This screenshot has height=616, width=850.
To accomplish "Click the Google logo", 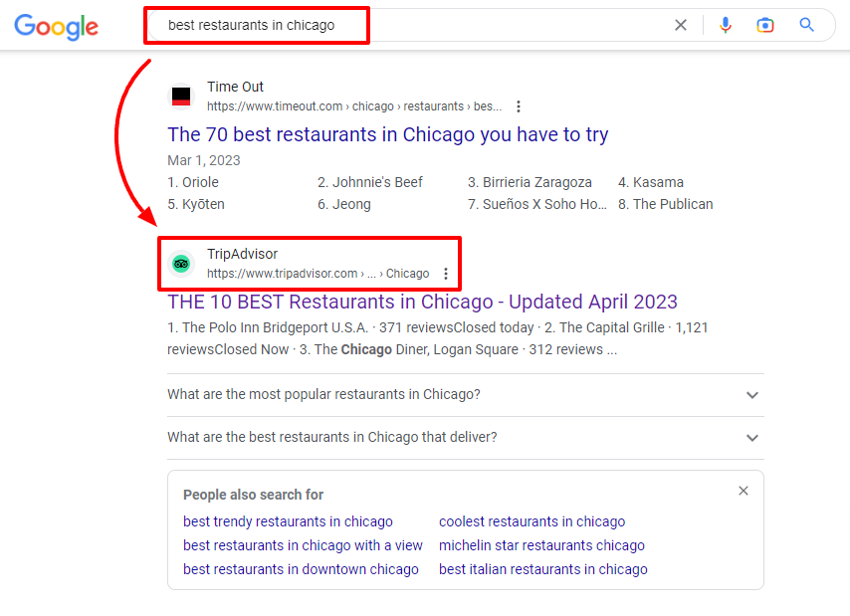I will 57,26.
